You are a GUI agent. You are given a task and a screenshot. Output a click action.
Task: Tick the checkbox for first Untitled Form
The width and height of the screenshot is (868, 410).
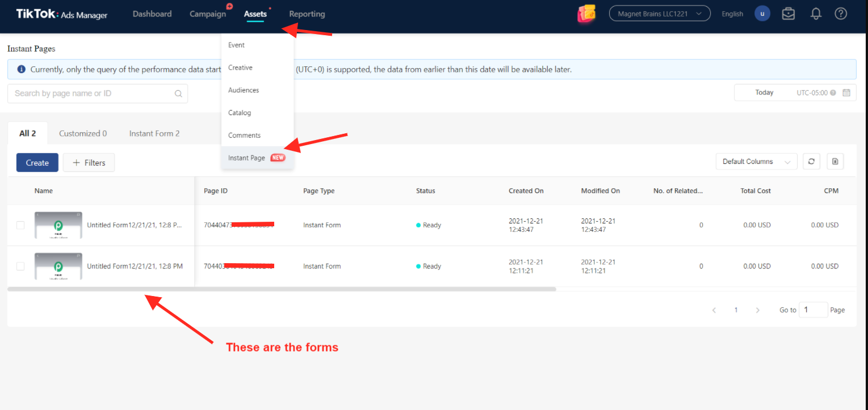click(x=20, y=225)
